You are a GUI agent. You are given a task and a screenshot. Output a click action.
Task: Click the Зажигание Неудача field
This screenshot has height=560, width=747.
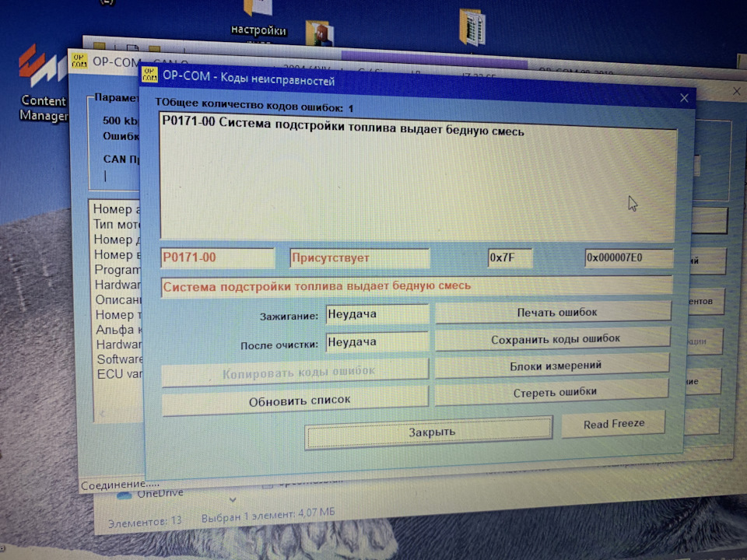377,314
